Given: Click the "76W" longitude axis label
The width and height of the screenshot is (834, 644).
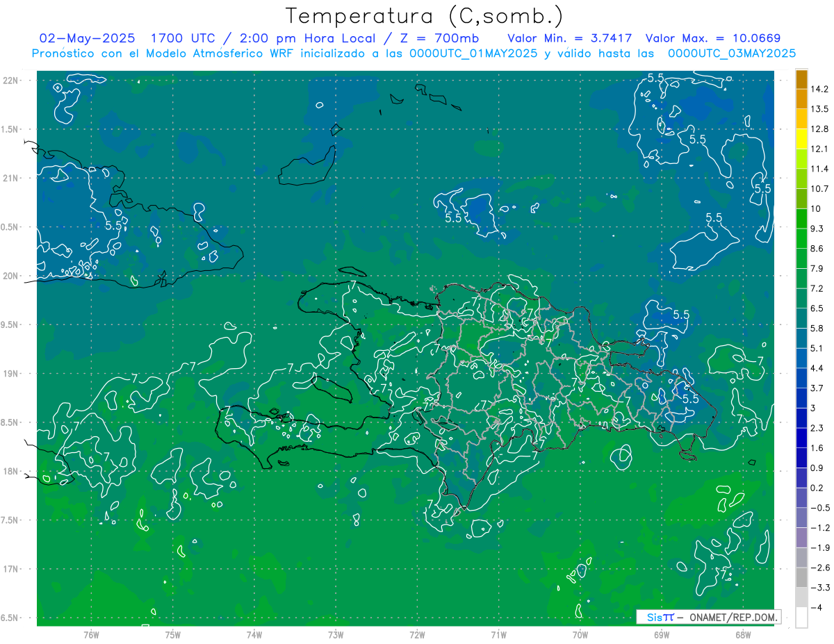Looking at the screenshot, I should click(x=91, y=635).
